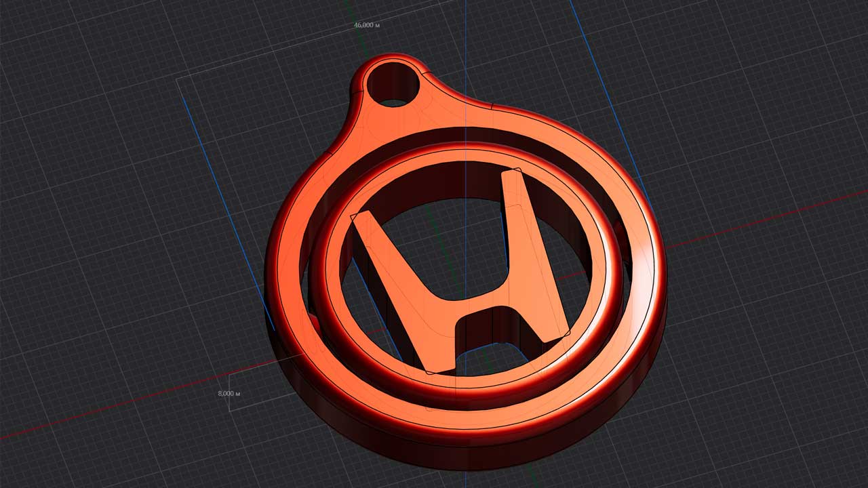Select the keyring hole at the top

[x=393, y=84]
